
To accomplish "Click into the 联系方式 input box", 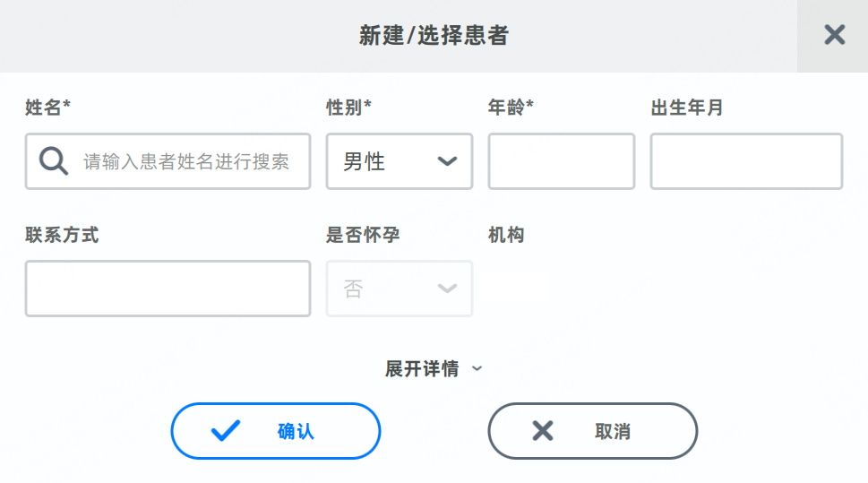I will click(168, 289).
